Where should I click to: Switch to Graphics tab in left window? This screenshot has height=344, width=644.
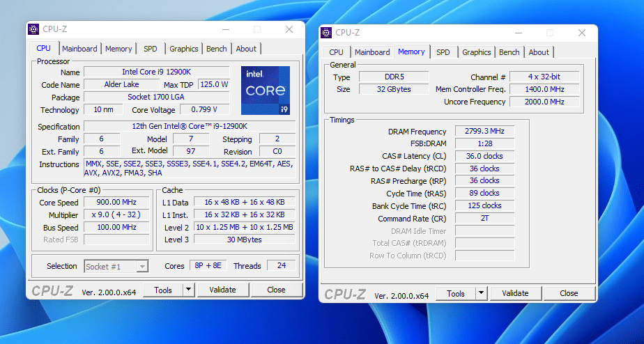pos(183,49)
